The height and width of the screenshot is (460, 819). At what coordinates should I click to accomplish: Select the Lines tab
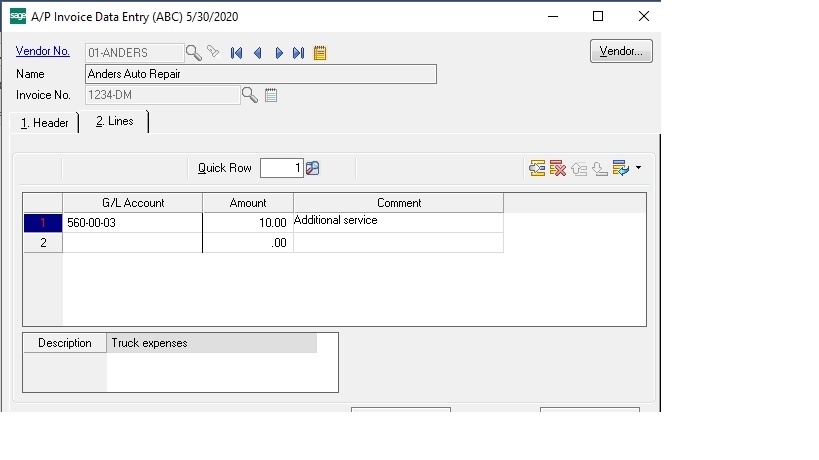(x=114, y=122)
